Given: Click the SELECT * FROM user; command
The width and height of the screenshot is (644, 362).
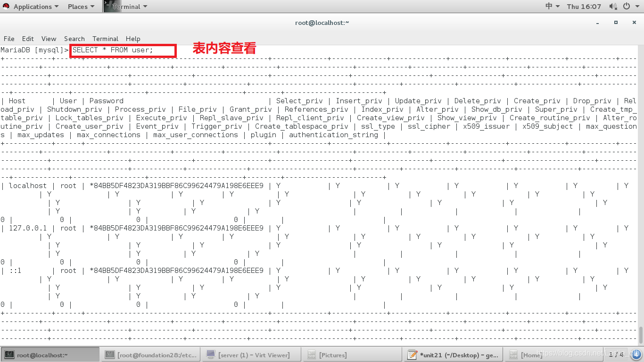Looking at the screenshot, I should [x=113, y=50].
